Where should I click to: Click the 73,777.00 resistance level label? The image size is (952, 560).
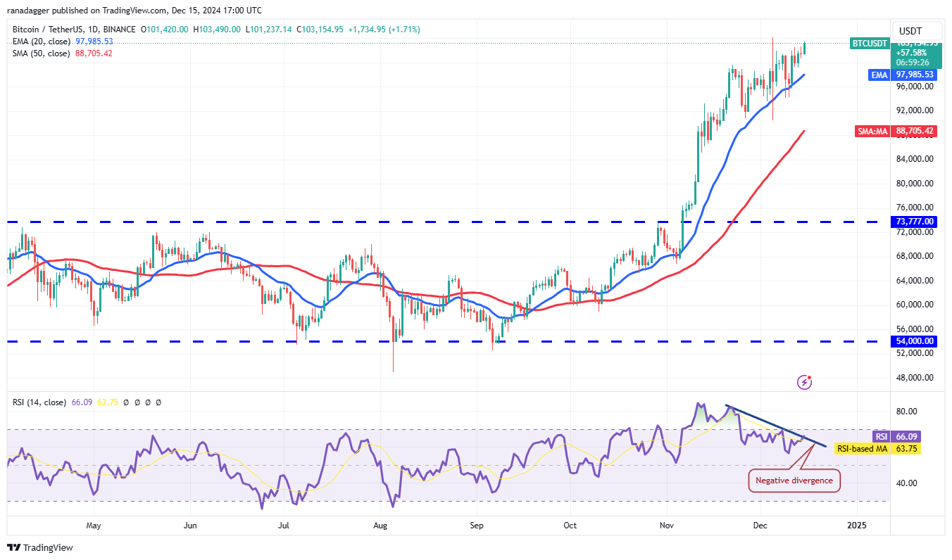[x=915, y=222]
